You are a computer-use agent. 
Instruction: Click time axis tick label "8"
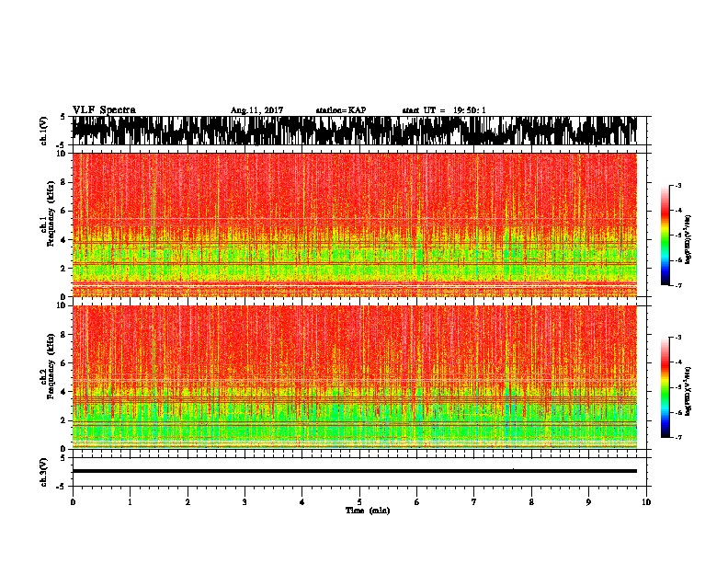click(531, 502)
